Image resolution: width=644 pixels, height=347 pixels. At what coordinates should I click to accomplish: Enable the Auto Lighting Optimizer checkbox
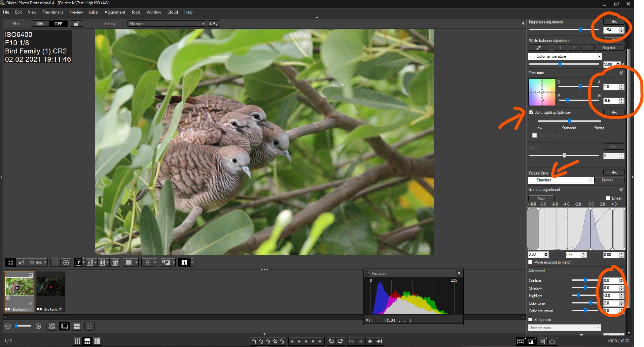(x=531, y=112)
